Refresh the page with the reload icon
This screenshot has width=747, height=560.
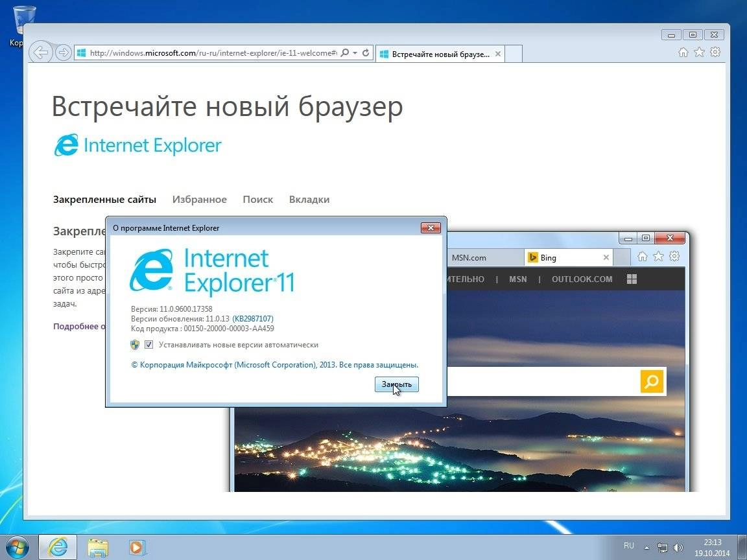point(366,53)
